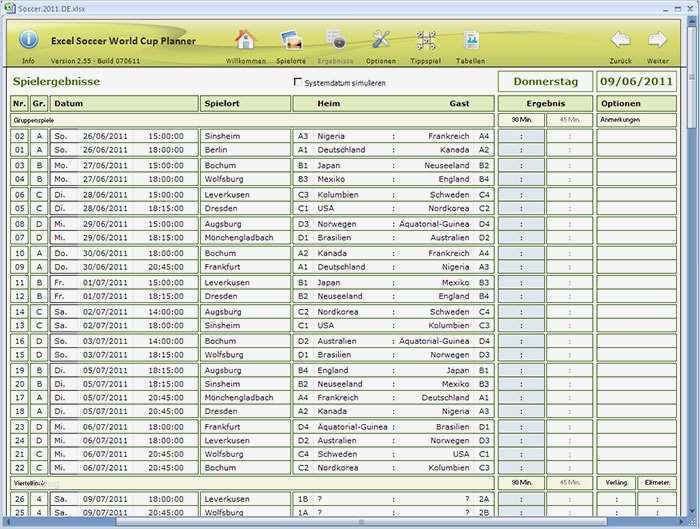Click 'Version 2.55 - Build 070611' text
This screenshot has width=700, height=529.
point(95,61)
